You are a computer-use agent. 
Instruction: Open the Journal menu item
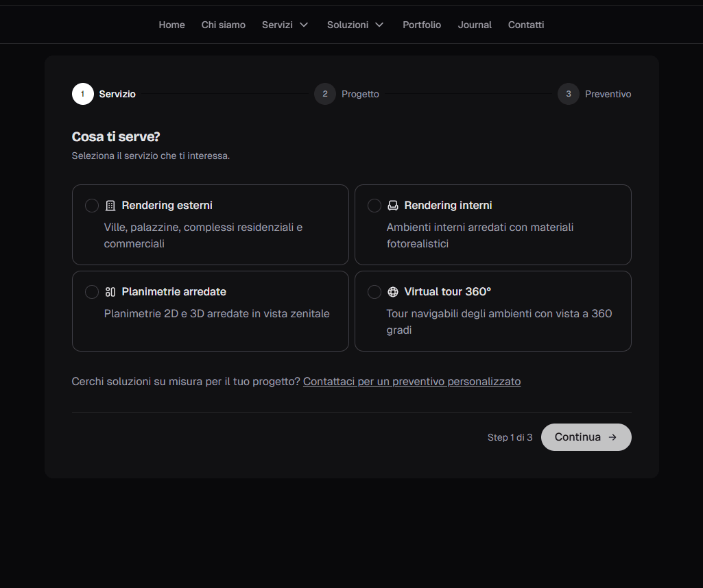point(475,25)
